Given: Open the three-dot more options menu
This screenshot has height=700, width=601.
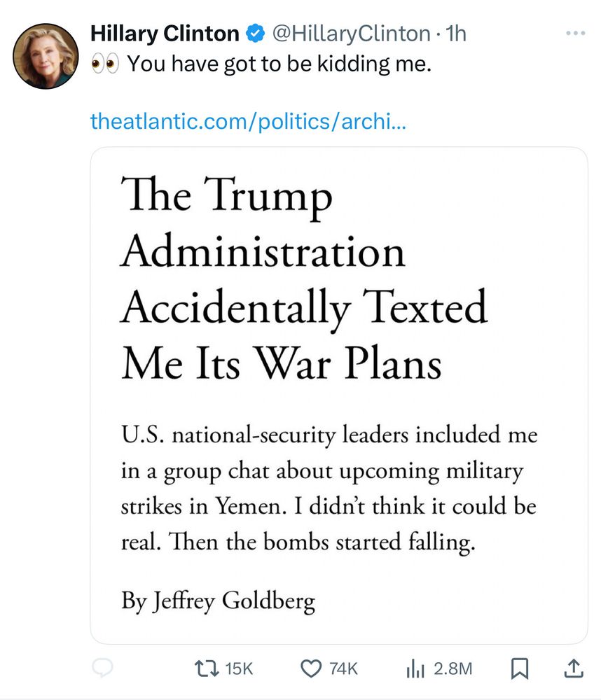Looking at the screenshot, I should [574, 34].
